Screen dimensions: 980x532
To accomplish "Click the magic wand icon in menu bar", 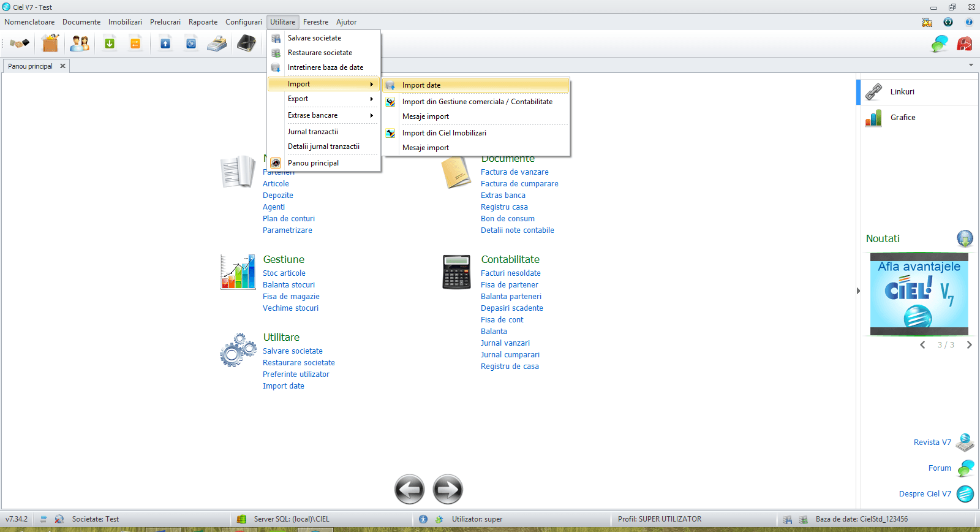I will coord(927,22).
